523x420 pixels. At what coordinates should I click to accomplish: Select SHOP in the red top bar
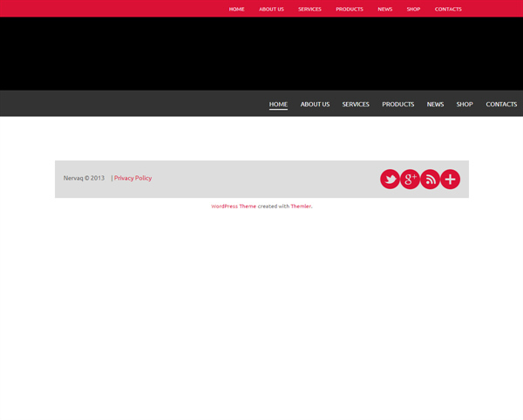click(x=413, y=9)
